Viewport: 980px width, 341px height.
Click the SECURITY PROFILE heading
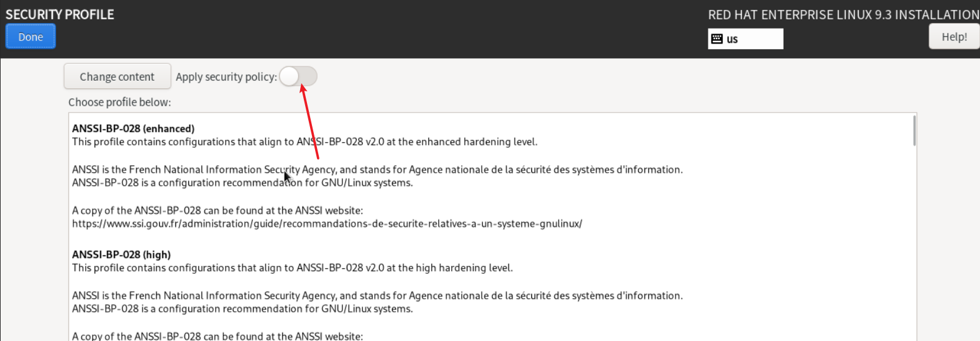click(x=60, y=14)
